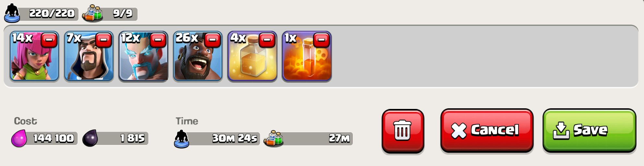
Task: Remove one Heal spell with minus button
Action: coord(267,40)
